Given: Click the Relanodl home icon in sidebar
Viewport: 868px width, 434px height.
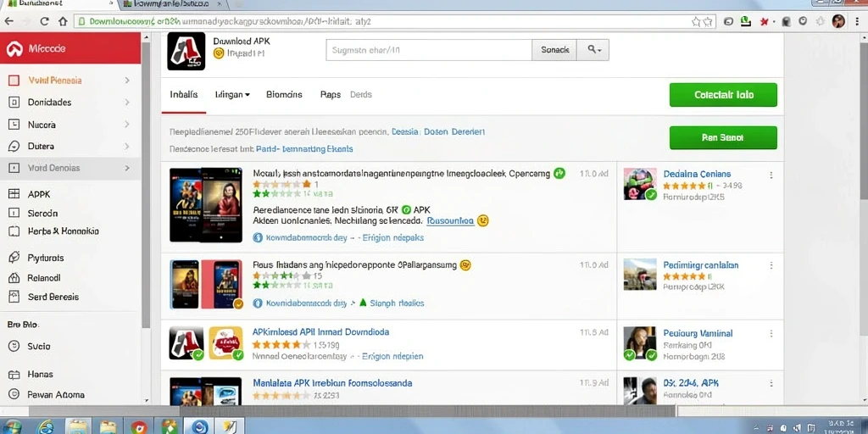Looking at the screenshot, I should click(x=14, y=278).
